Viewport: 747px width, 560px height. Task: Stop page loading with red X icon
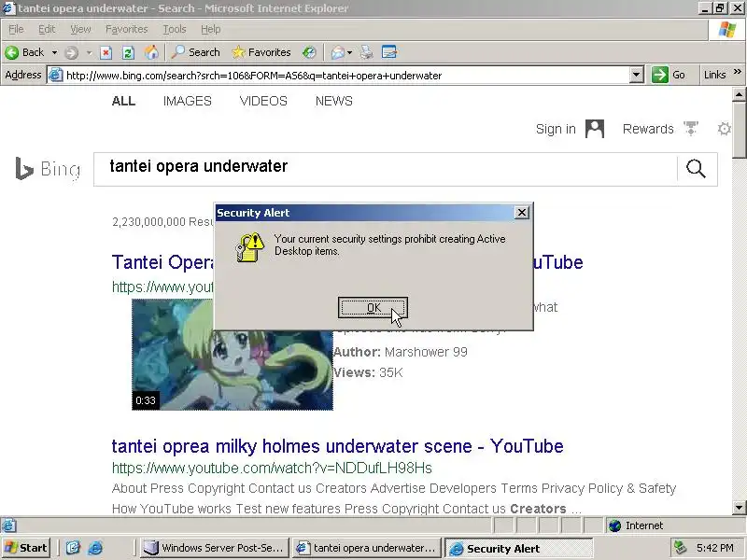pyautogui.click(x=106, y=52)
